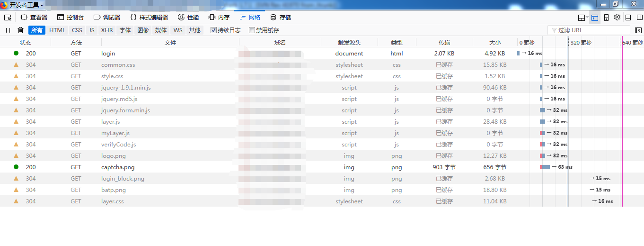644x246 pixels.
Task: Pause network recording with the pause icon
Action: click(x=8, y=30)
